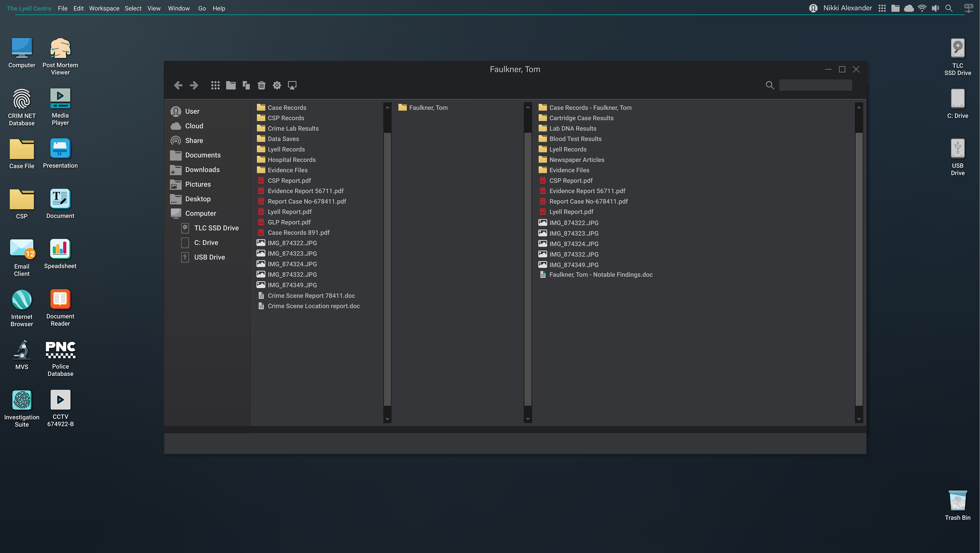Open the Document Reader app
This screenshot has width=980, height=553.
tap(60, 308)
